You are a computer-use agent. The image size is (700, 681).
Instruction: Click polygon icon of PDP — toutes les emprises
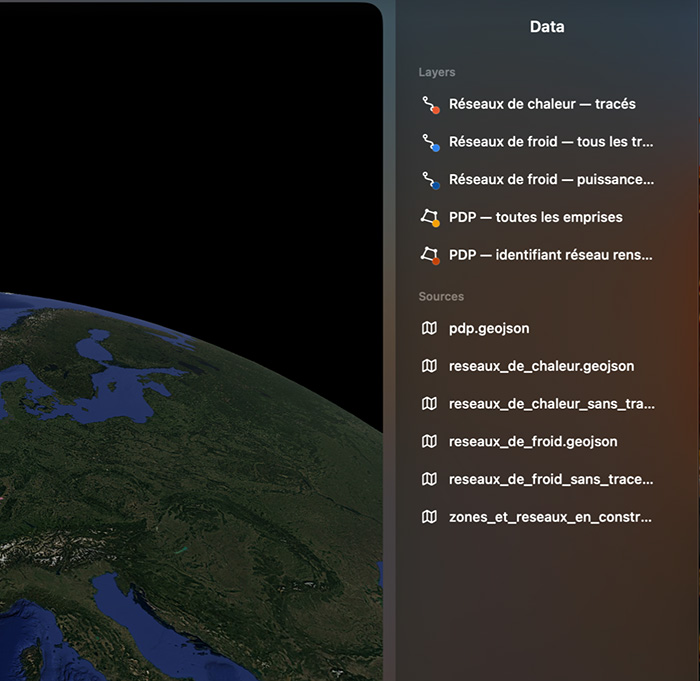point(430,218)
